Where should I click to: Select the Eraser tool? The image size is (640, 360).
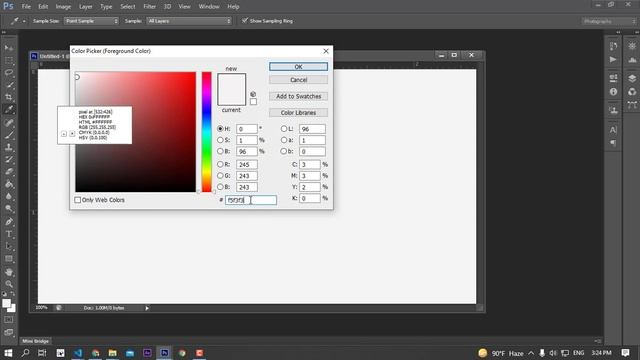coord(9,172)
